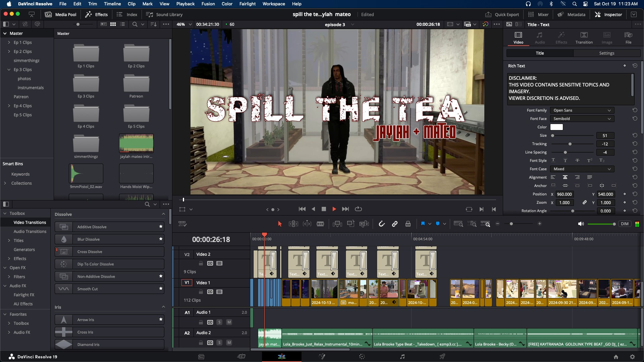Lock the Video 2 track
The height and width of the screenshot is (362, 644).
coord(201,263)
